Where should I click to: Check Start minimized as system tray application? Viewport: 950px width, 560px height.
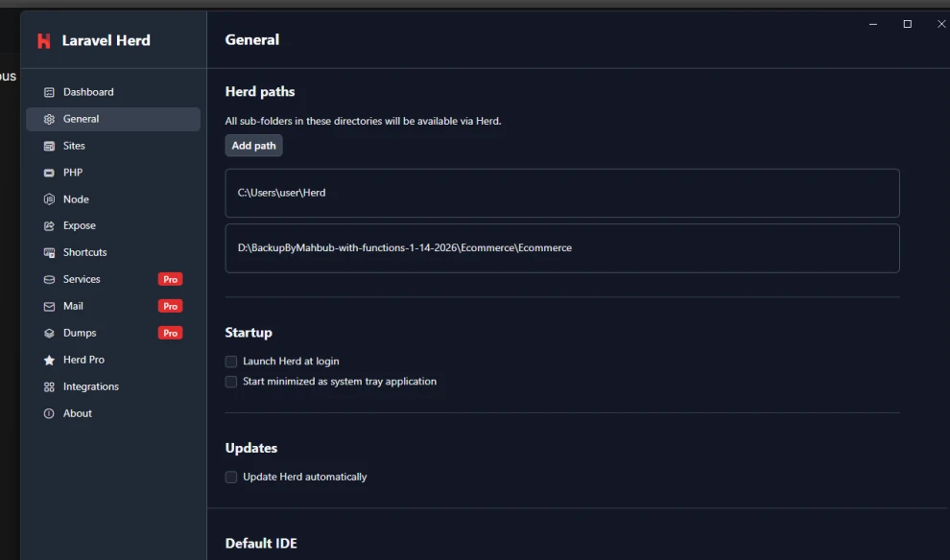click(x=231, y=382)
